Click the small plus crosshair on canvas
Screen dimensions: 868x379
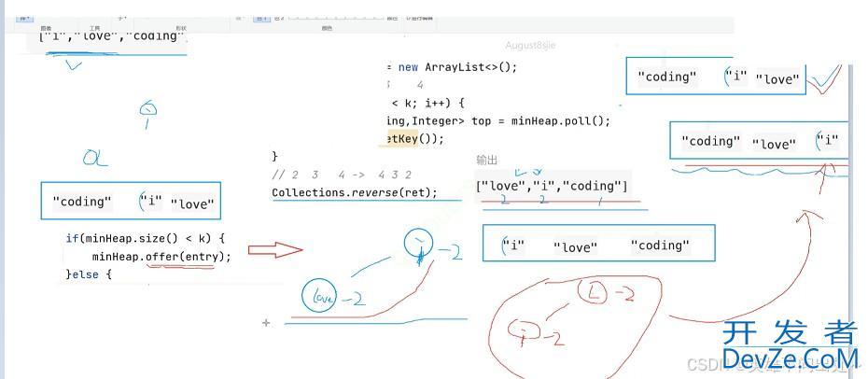pos(266,323)
